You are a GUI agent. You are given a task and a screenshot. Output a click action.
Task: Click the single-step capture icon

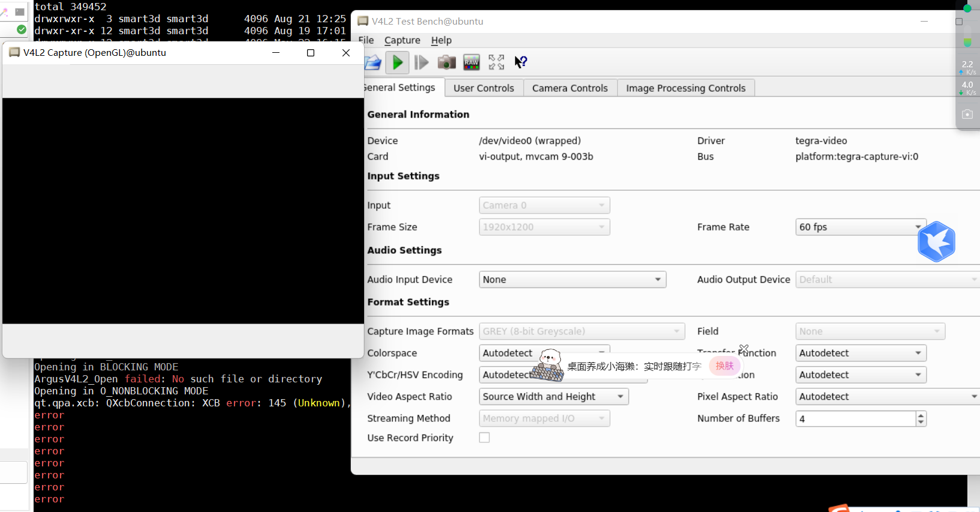(422, 62)
